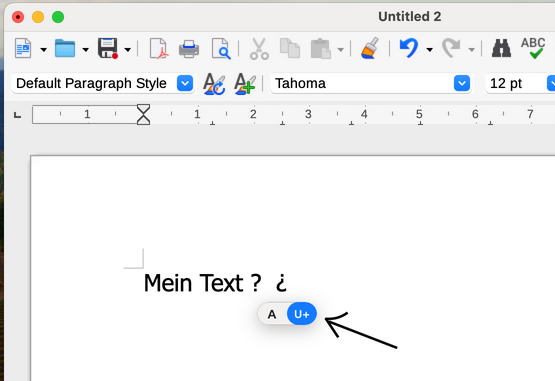Click the tab stop type selector
555x381 pixels.
click(17, 115)
